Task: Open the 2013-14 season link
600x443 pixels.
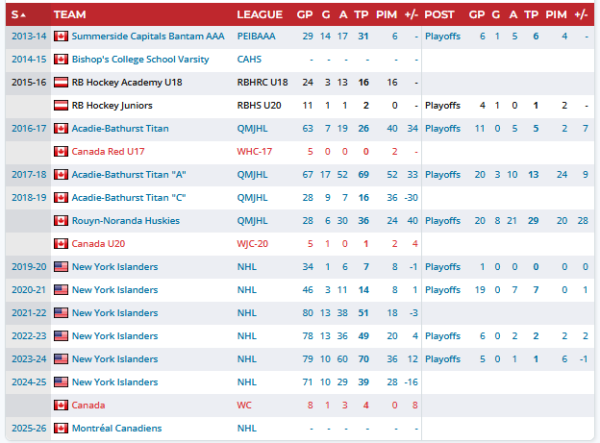Action: coord(27,36)
